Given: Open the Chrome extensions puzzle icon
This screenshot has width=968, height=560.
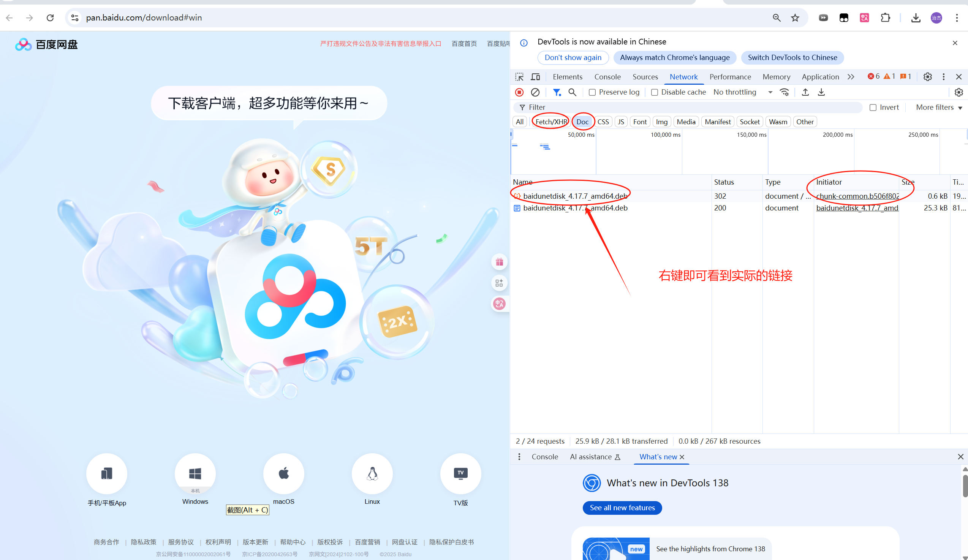Looking at the screenshot, I should [x=885, y=18].
